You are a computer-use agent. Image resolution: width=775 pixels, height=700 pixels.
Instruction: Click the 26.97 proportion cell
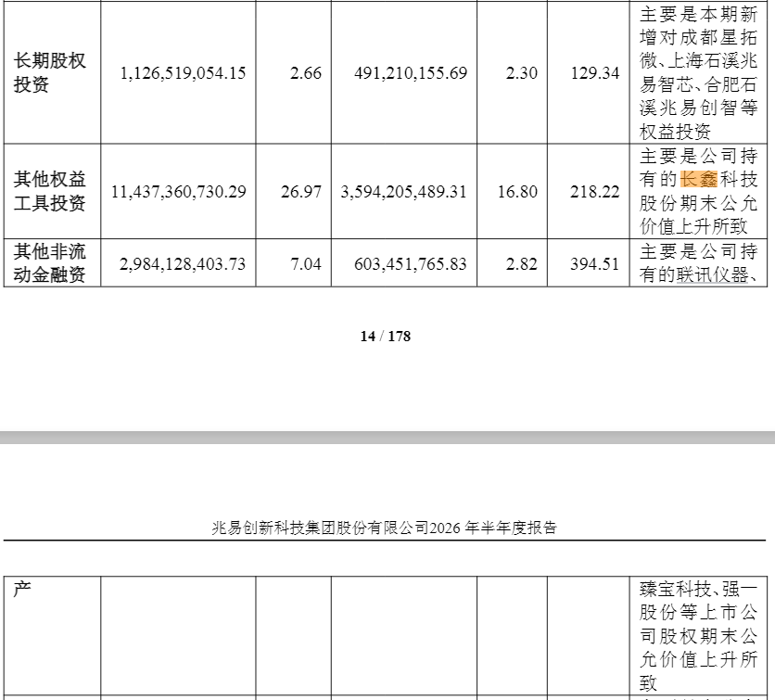click(301, 192)
